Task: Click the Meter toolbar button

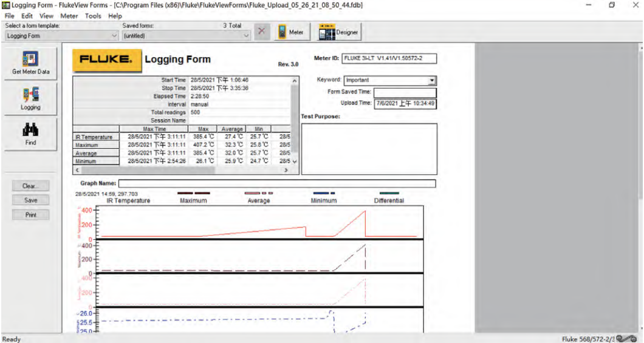Action: tap(291, 32)
